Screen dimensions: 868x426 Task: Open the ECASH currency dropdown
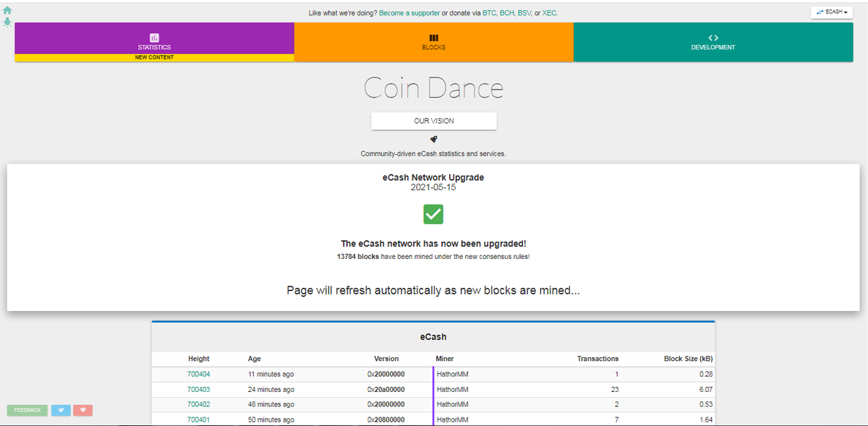pyautogui.click(x=833, y=12)
